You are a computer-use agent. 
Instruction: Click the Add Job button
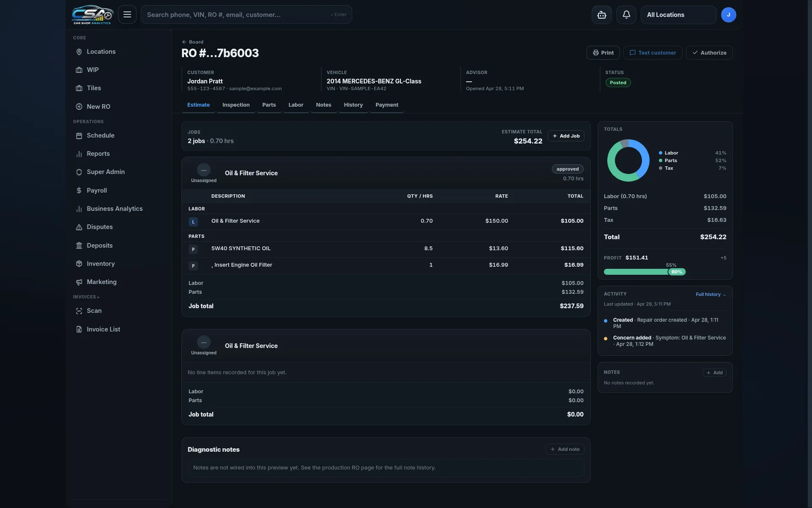click(566, 136)
